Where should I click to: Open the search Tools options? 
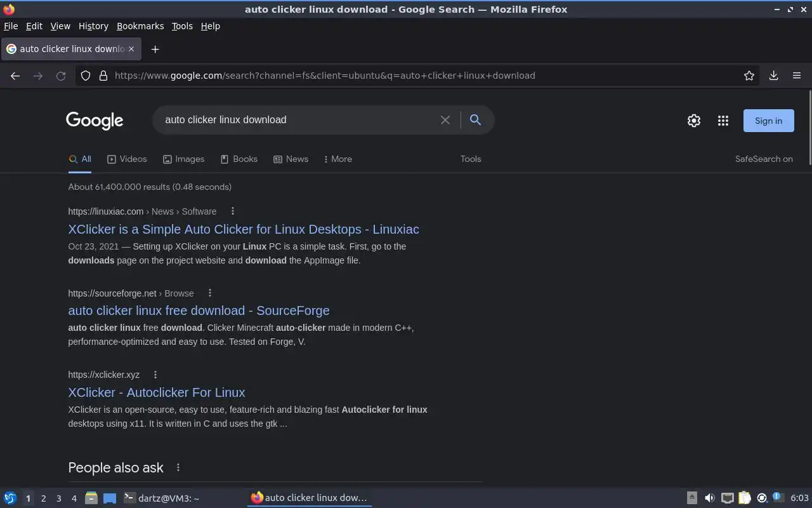tap(471, 159)
